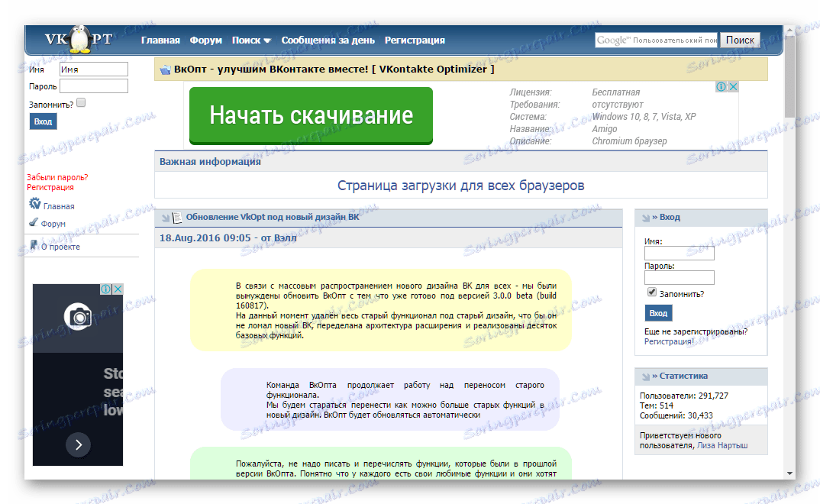Click the left sidebar Вход button

(x=43, y=121)
